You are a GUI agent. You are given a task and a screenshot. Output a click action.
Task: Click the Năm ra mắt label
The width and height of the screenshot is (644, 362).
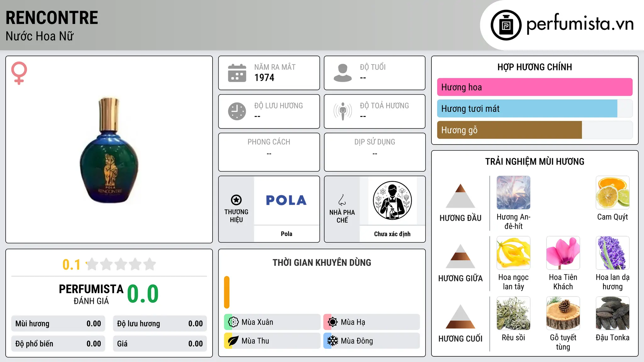[x=275, y=67]
